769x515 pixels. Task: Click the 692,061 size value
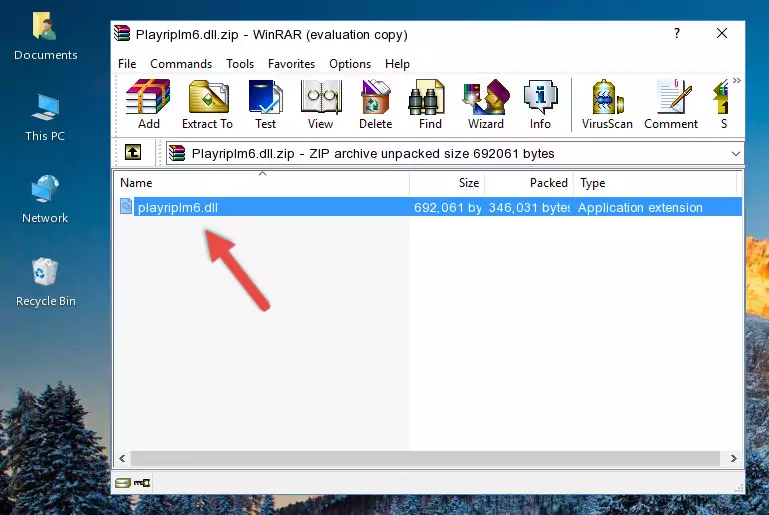tap(447, 207)
